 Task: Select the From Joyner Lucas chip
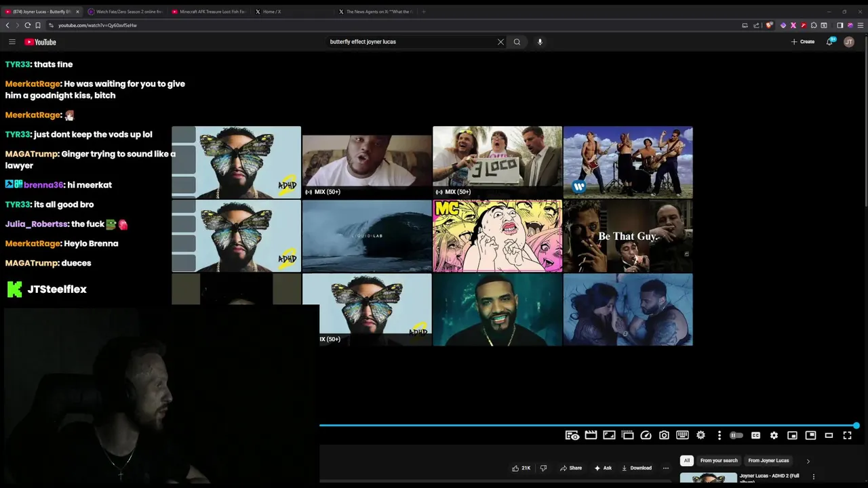click(x=768, y=461)
